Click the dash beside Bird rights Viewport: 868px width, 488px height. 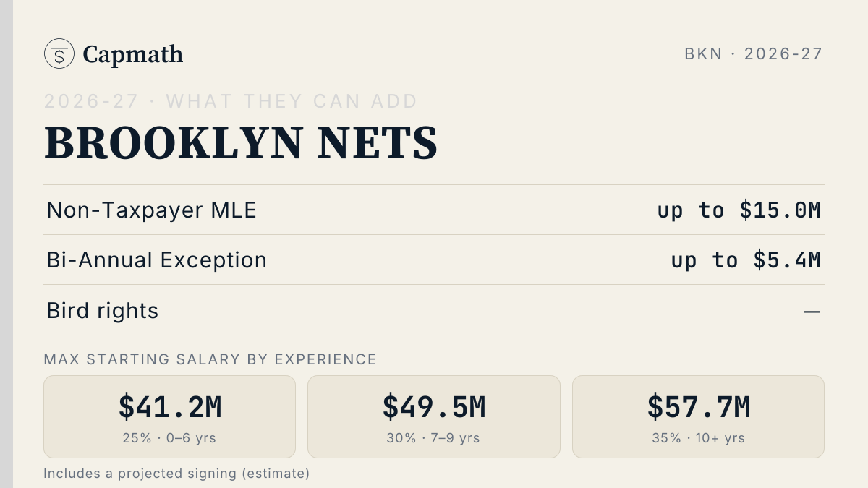tap(812, 312)
